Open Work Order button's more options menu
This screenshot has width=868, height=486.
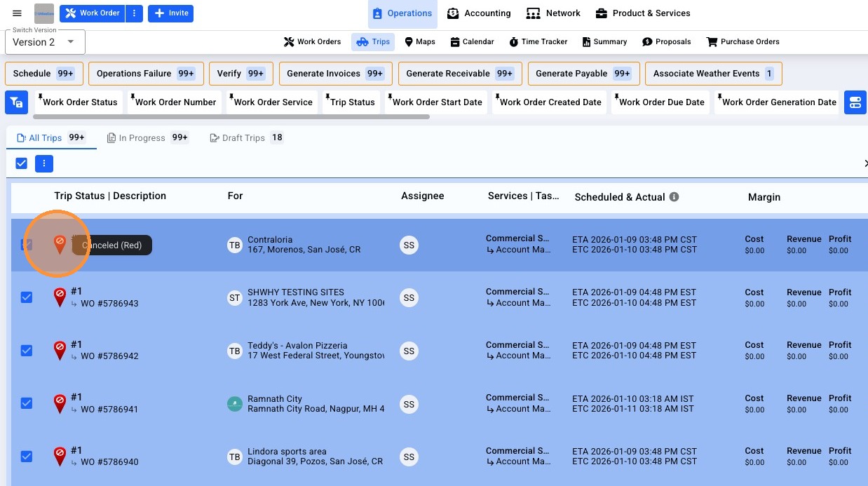point(134,13)
